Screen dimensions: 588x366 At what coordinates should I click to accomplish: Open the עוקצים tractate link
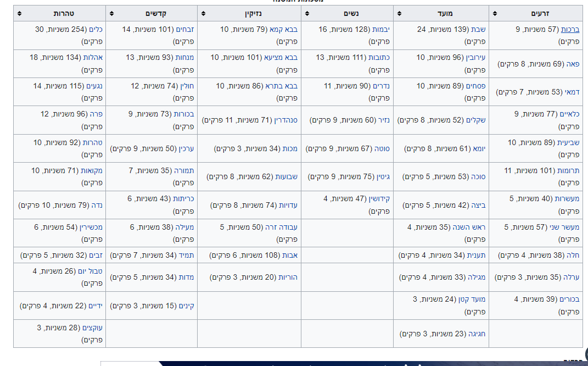(93, 328)
